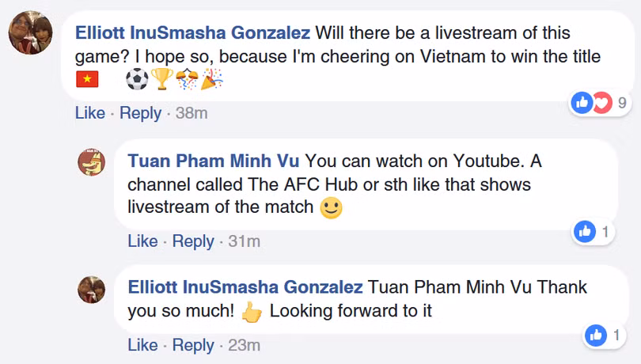Click the like reaction icon on Tuan's reply
Screen dimensions: 641x364
pyautogui.click(x=586, y=232)
